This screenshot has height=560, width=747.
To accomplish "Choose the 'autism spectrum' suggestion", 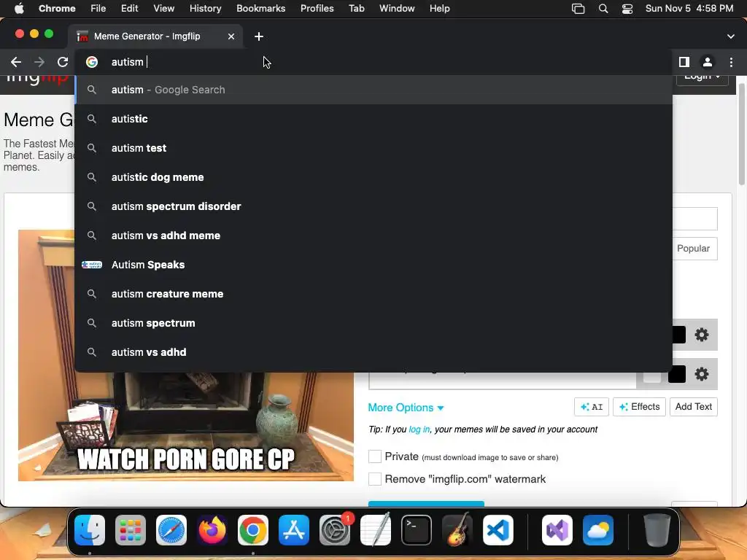I will pos(374,323).
